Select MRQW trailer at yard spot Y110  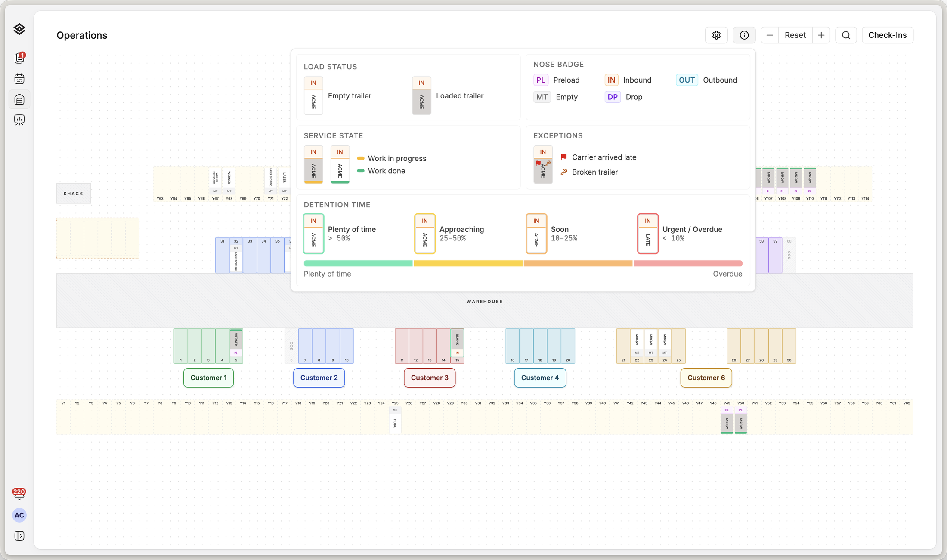point(810,181)
